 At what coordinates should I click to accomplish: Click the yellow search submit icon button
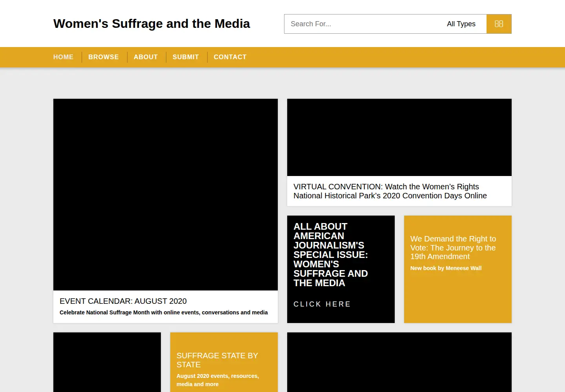499,24
